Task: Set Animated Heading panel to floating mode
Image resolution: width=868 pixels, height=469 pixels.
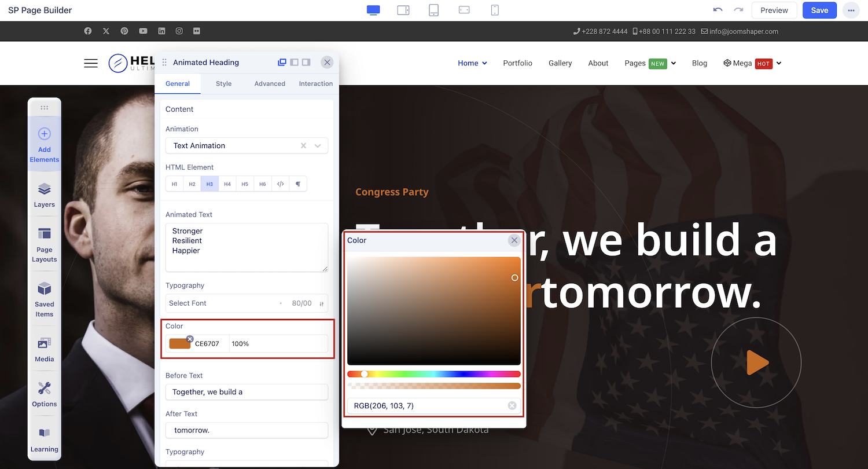Action: pyautogui.click(x=282, y=63)
